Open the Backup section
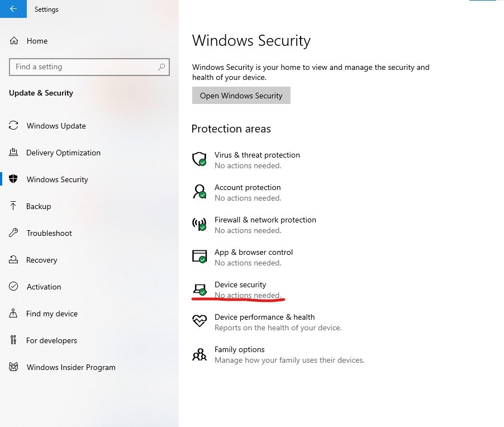 tap(37, 206)
